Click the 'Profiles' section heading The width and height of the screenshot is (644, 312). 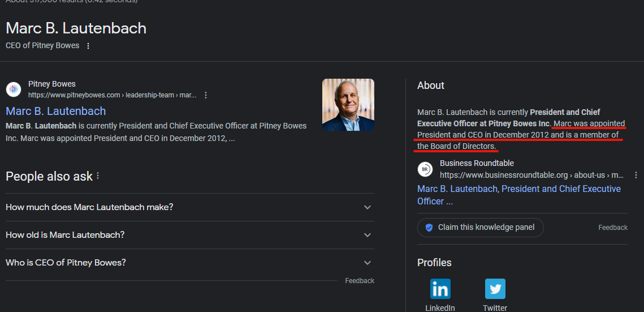click(434, 263)
